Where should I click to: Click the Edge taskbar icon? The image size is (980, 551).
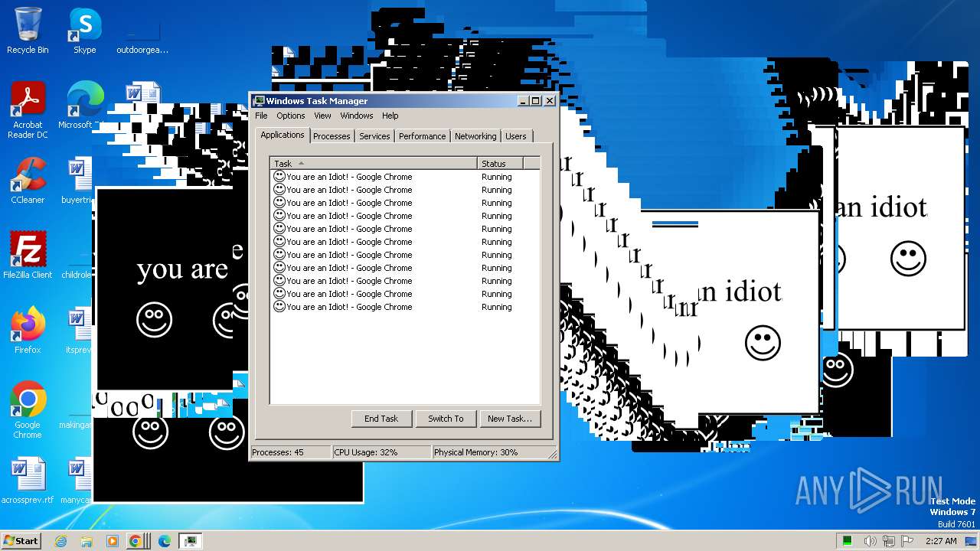point(164,541)
